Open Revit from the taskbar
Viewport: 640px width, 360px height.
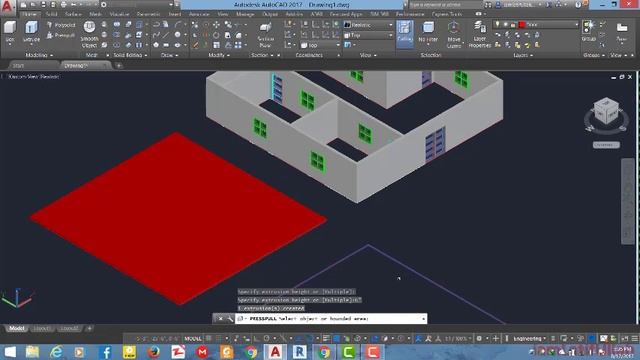coord(300,352)
